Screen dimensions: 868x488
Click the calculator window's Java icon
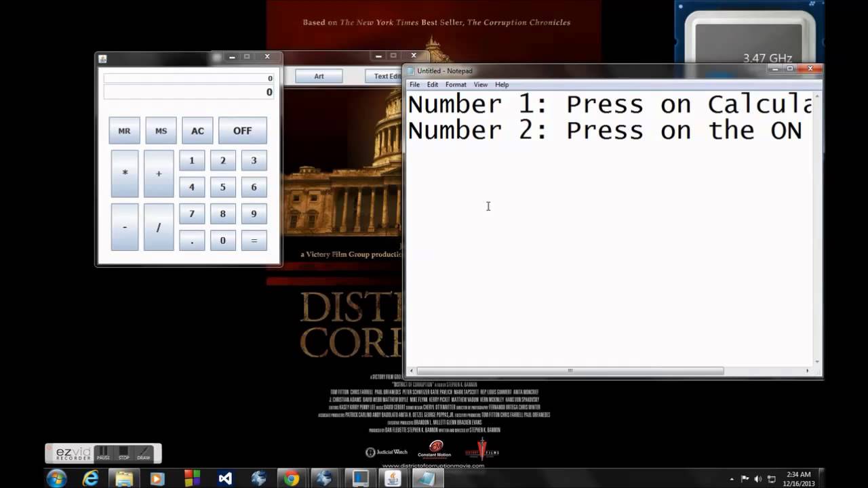point(102,59)
